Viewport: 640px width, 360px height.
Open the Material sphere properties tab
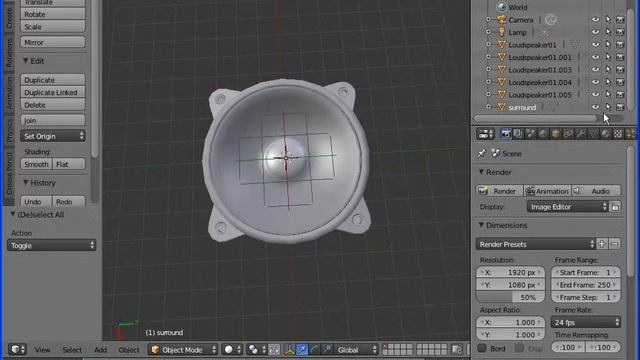[x=605, y=134]
